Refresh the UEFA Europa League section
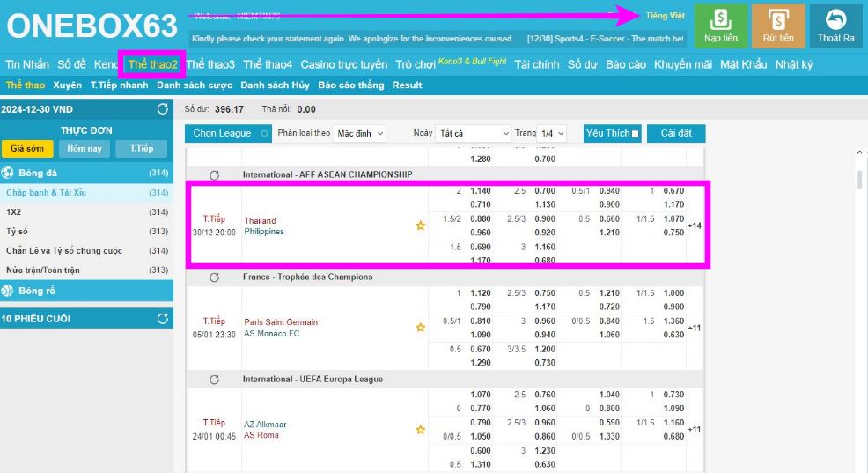The image size is (868, 473). tap(214, 380)
